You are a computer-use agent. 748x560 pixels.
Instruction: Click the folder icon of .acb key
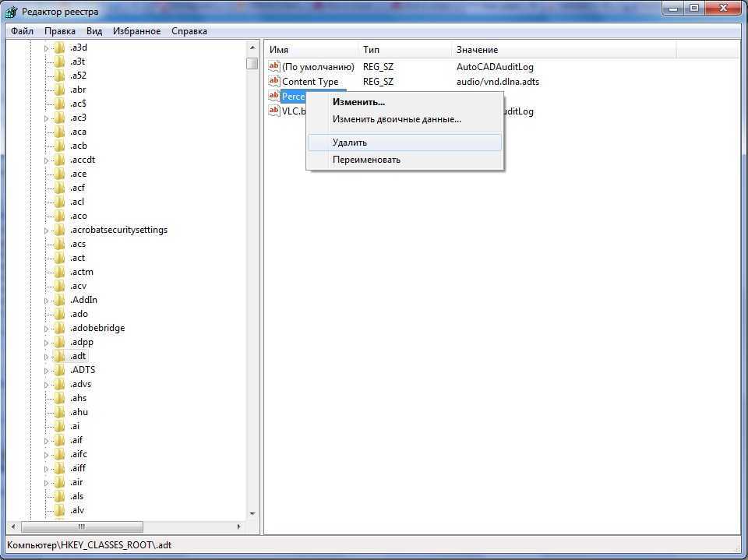(60, 146)
